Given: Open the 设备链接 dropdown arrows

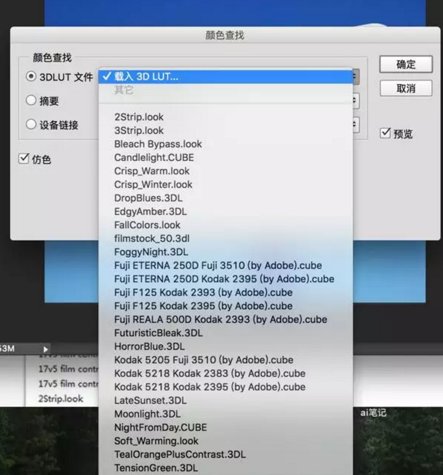Looking at the screenshot, I should [356, 125].
